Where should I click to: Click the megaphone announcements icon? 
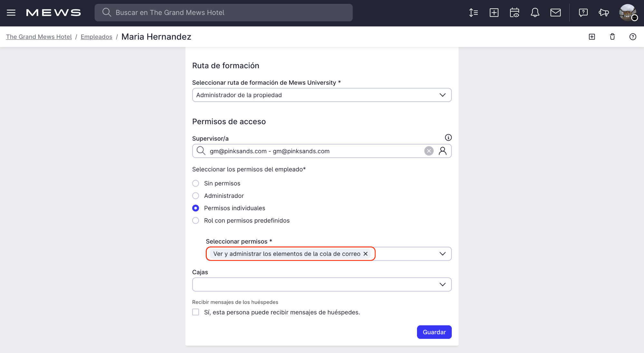pyautogui.click(x=604, y=13)
